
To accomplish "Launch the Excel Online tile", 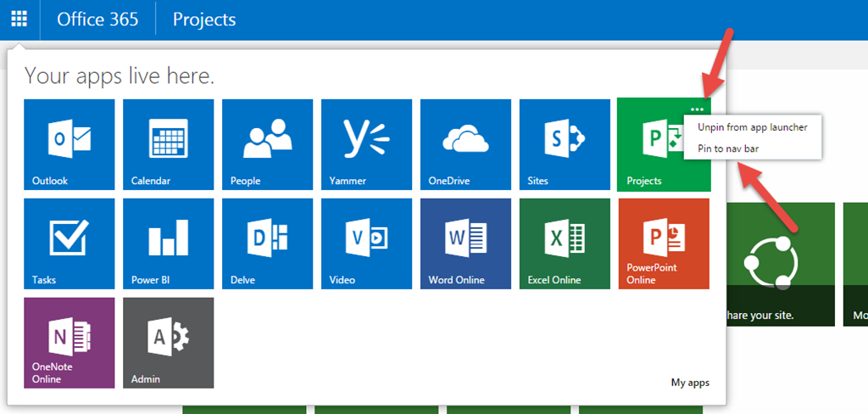I will tap(565, 243).
